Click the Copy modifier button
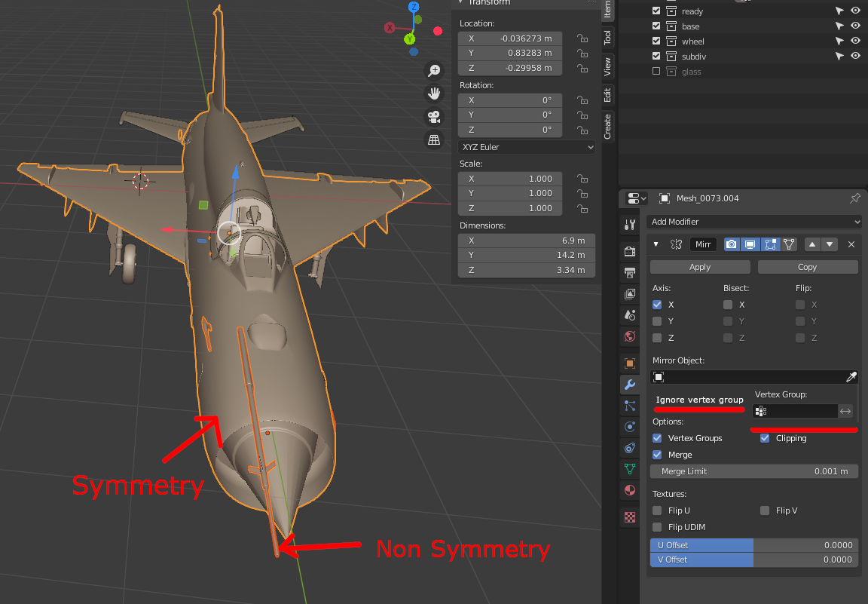Screen dimensions: 868x604 click(x=807, y=267)
